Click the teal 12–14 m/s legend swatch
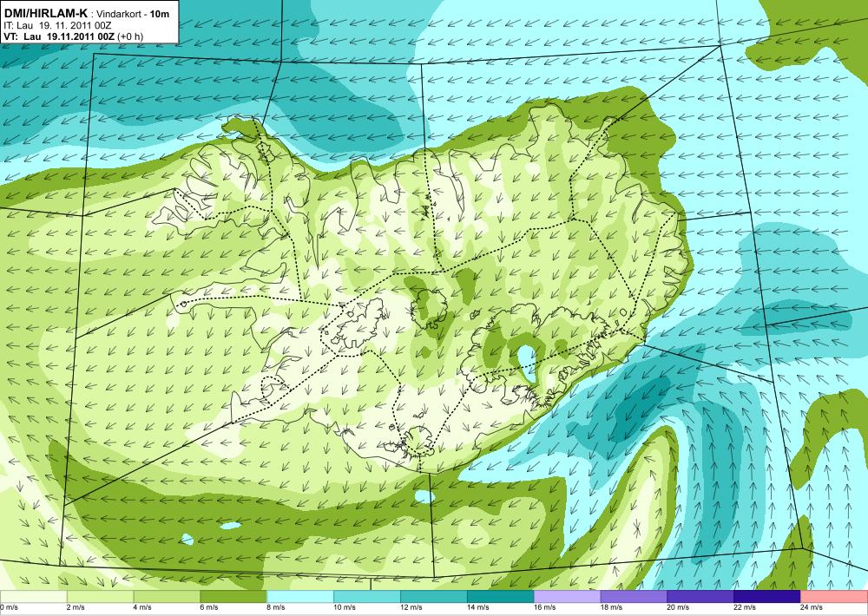The height and width of the screenshot is (616, 868). point(433,597)
